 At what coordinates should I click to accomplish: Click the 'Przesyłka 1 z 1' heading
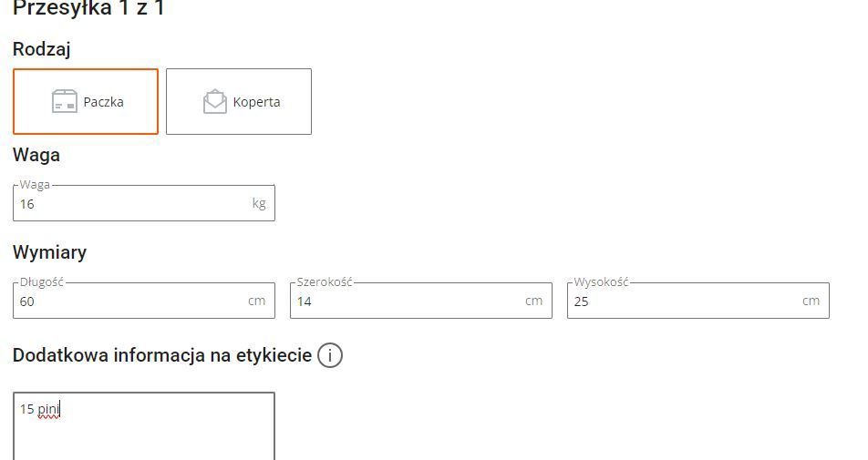point(88,9)
